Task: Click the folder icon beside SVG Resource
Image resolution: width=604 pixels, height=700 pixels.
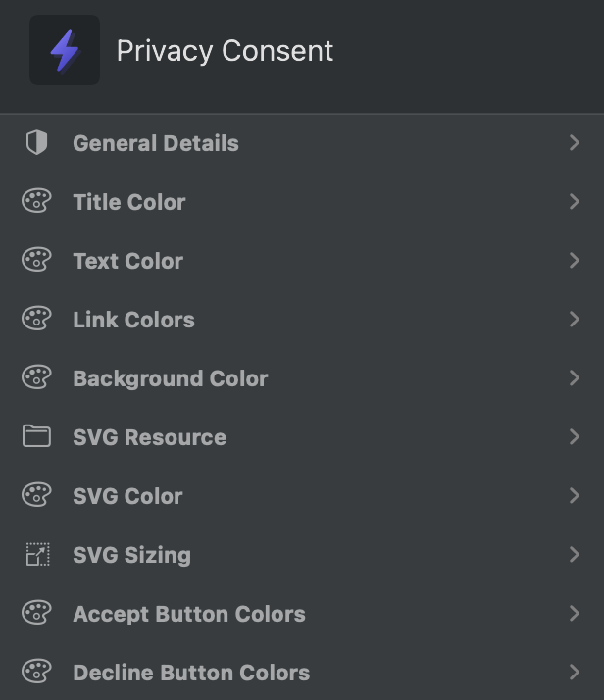Action: pyautogui.click(x=36, y=437)
